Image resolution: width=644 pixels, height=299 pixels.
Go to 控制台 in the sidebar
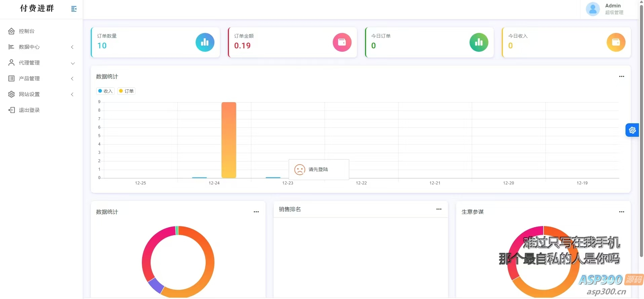pos(27,31)
